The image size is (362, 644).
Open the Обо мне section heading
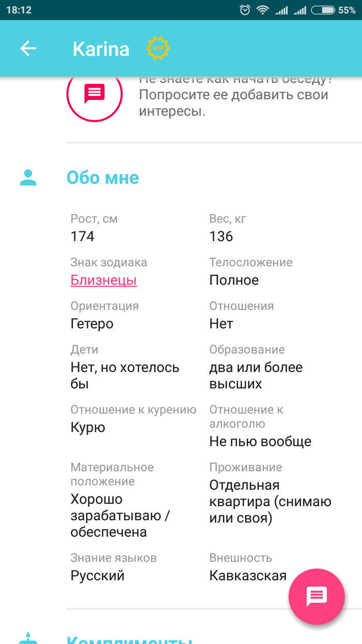(x=102, y=178)
